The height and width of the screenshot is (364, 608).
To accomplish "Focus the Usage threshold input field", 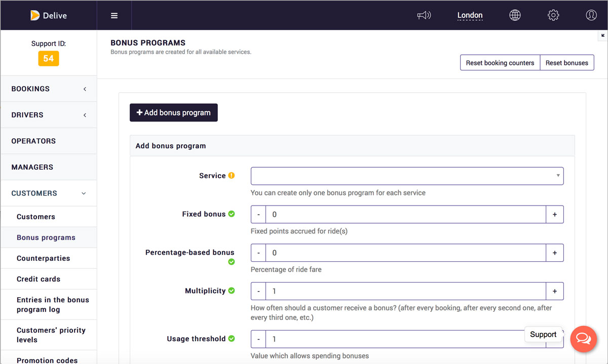I will (x=406, y=339).
